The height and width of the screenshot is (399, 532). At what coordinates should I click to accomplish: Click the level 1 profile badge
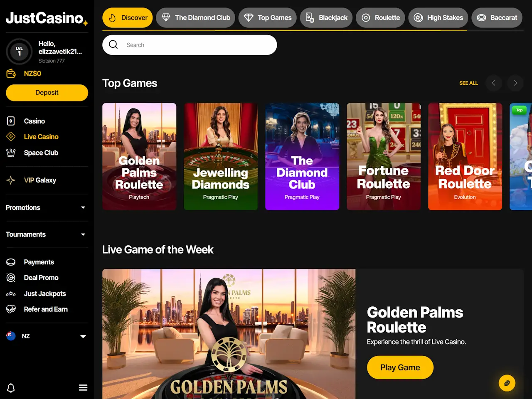(x=19, y=52)
